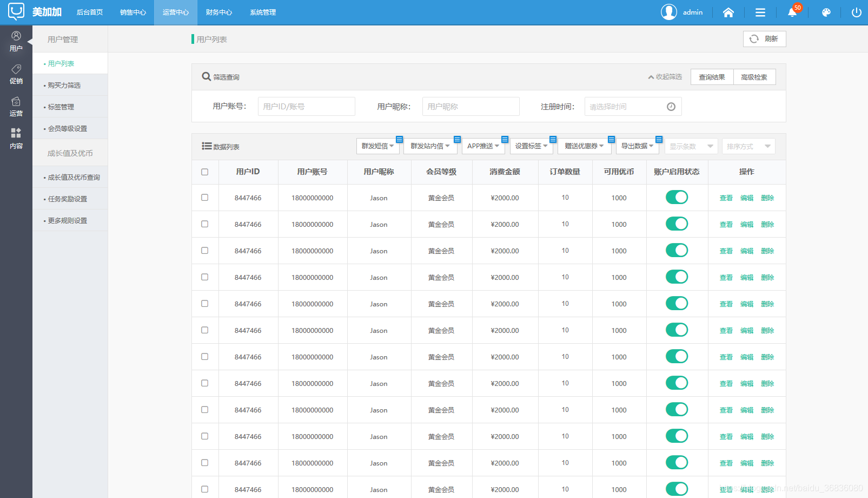Select the 内容 sidebar icon
Viewport: 868px width, 498px height.
[16, 139]
